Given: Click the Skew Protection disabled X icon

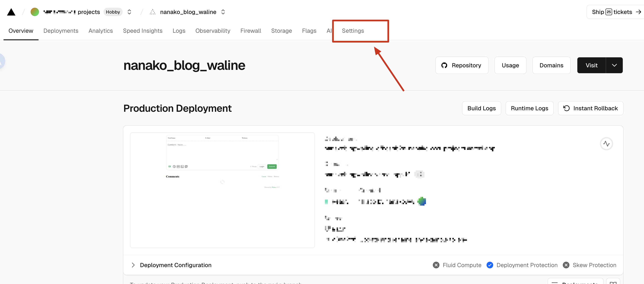Looking at the screenshot, I should [566, 265].
